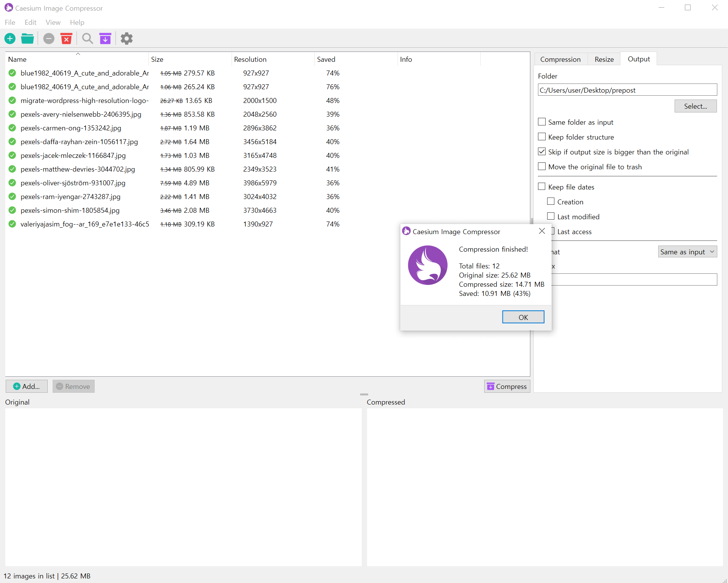The image size is (728, 583).
Task: Click the Original preview pane
Action: (183, 487)
